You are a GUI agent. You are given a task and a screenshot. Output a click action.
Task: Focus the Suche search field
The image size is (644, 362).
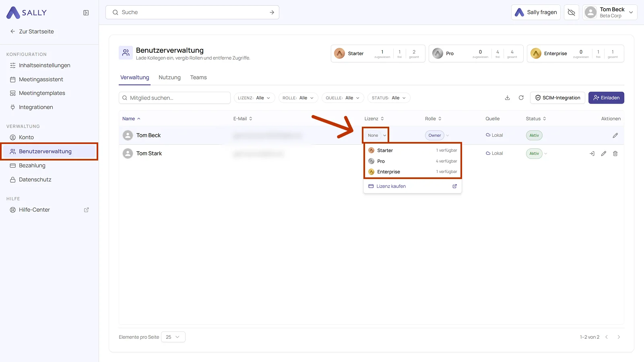pyautogui.click(x=192, y=12)
